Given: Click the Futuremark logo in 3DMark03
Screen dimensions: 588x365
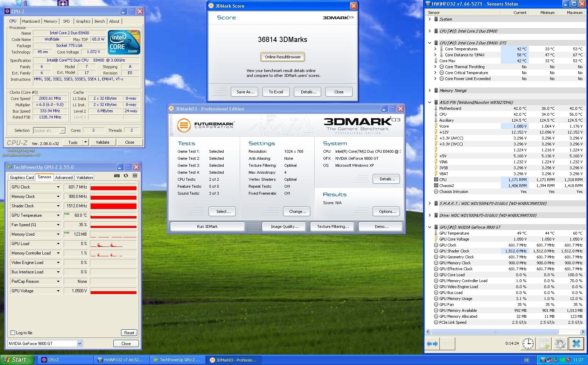Looking at the screenshot, I should coord(205,125).
